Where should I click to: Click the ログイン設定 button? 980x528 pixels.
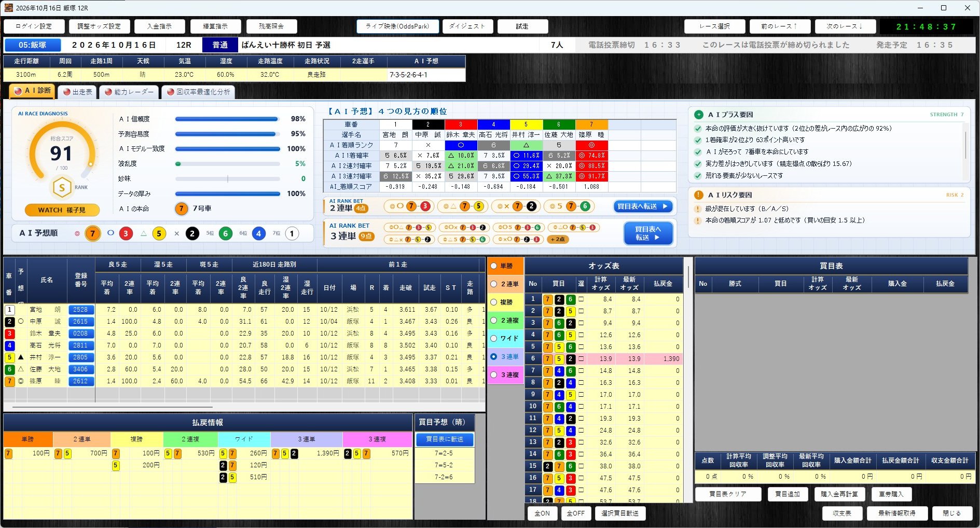[34, 26]
